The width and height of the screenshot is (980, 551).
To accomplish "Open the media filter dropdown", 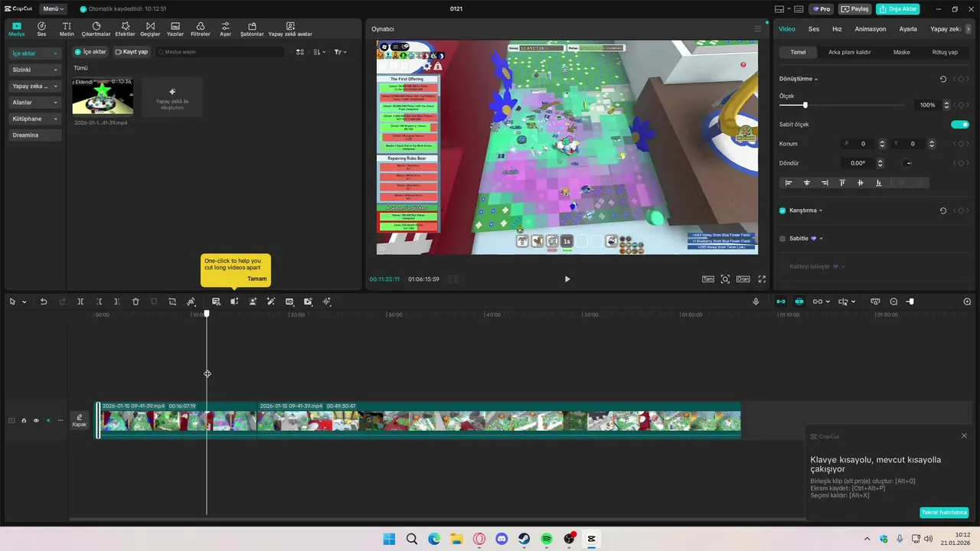I will 341,52.
